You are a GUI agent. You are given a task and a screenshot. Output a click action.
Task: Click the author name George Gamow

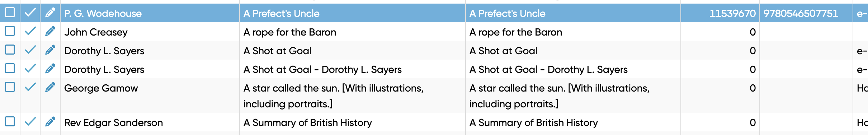(x=101, y=88)
